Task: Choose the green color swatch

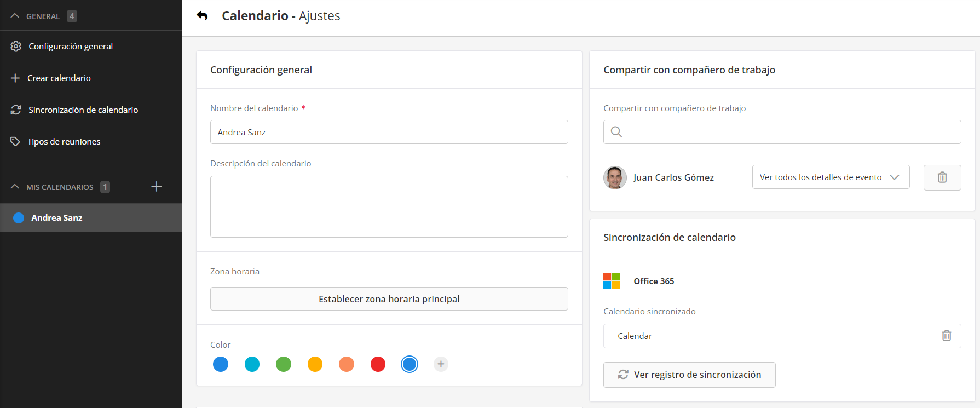Action: (x=284, y=364)
